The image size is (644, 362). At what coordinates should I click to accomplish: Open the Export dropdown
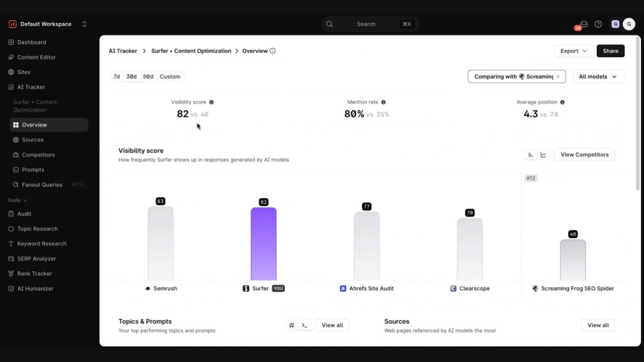pos(574,51)
